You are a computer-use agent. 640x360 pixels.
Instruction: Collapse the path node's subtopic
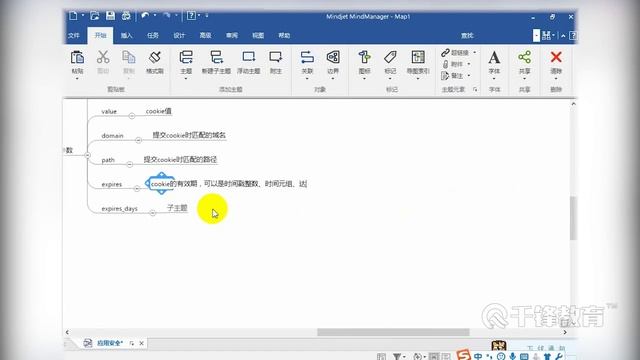129,164
